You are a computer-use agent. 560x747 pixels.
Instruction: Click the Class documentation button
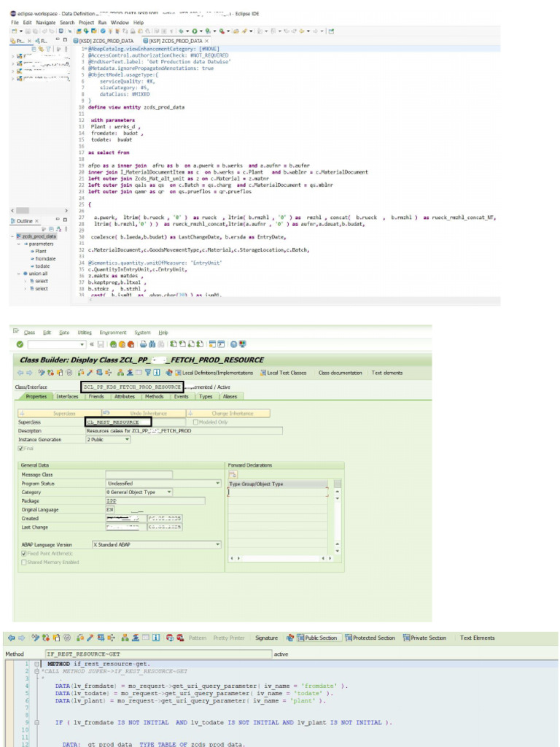click(340, 373)
